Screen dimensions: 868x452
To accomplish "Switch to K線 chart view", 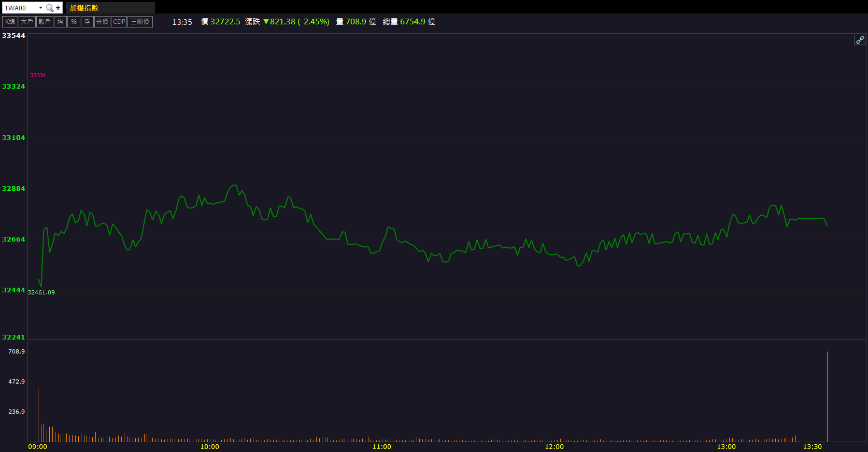I will tap(10, 22).
